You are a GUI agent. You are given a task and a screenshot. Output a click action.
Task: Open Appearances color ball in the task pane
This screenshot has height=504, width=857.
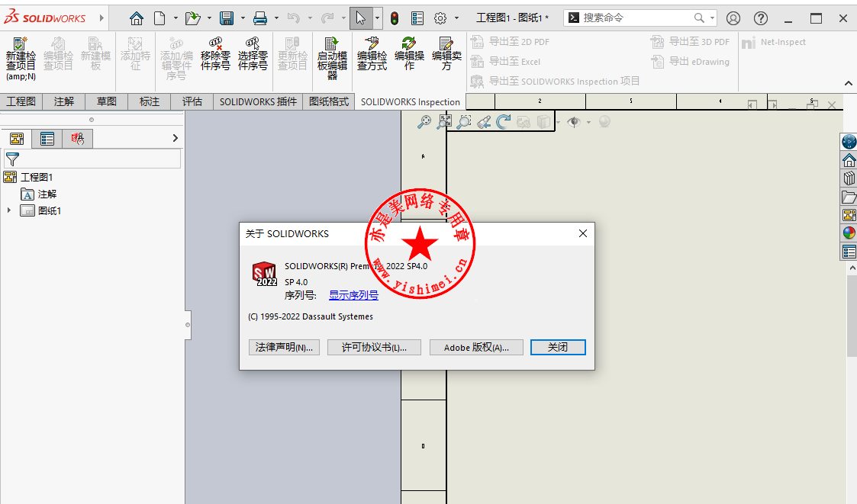point(849,233)
